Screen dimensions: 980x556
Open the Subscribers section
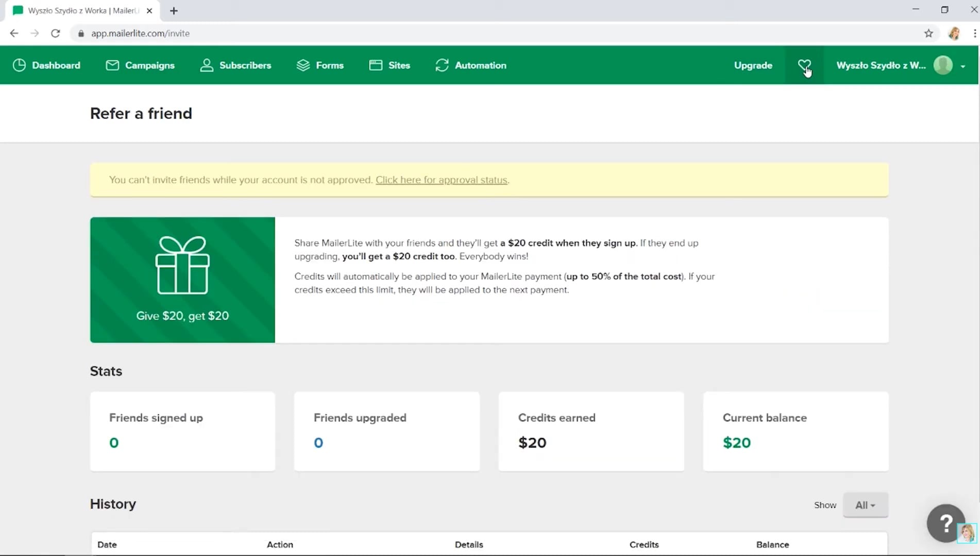[235, 65]
